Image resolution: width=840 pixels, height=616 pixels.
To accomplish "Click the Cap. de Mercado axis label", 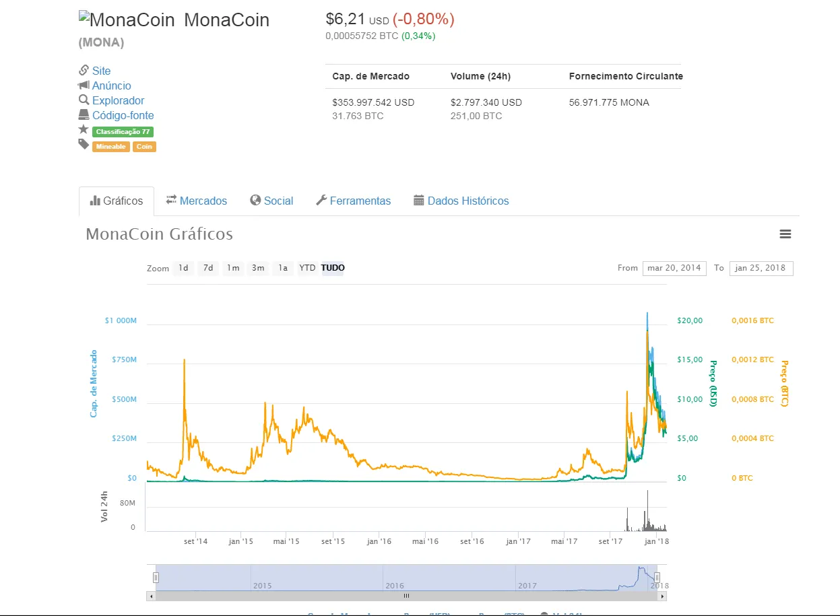I will tap(94, 383).
